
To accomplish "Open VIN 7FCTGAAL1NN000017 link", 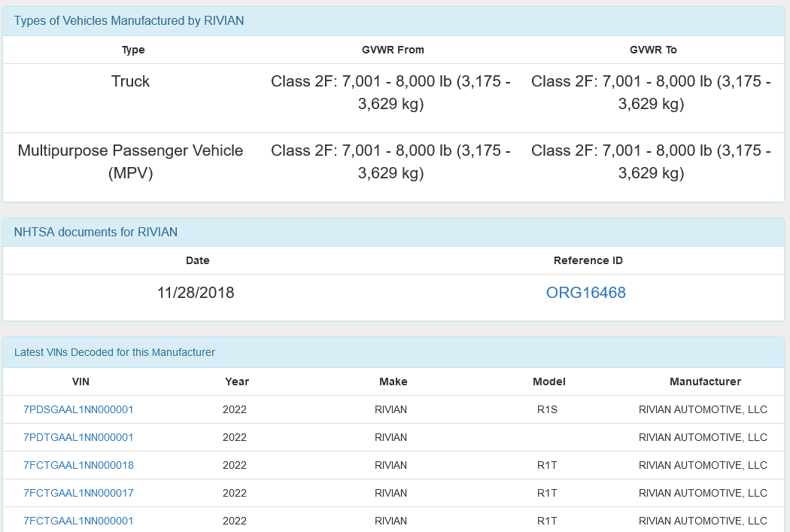I will tap(78, 493).
